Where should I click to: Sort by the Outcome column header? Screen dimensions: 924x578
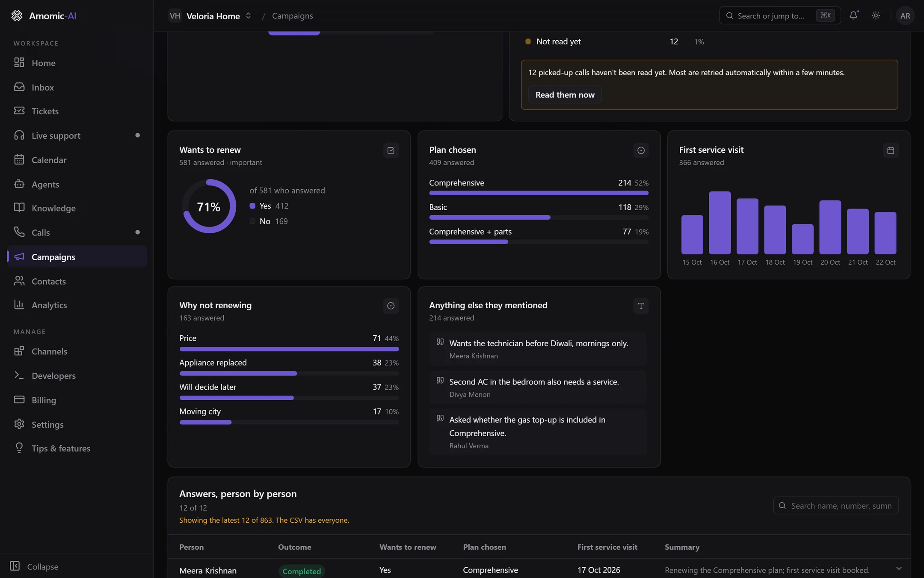click(x=294, y=547)
